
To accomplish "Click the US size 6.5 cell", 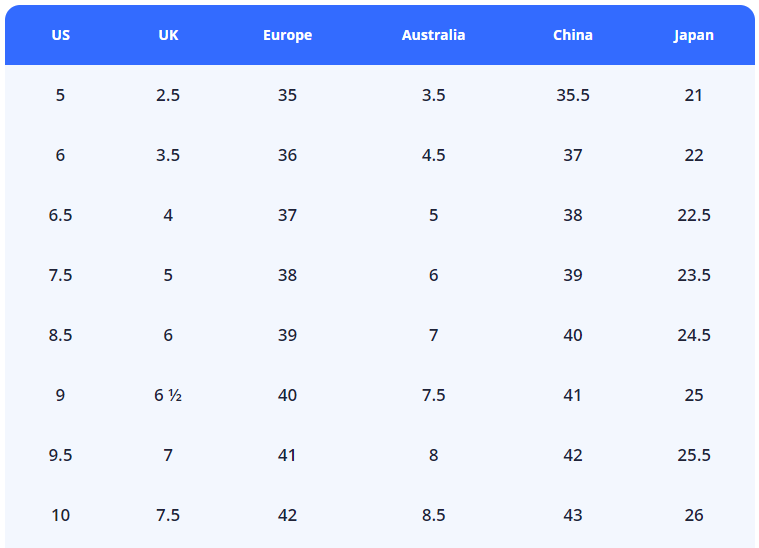I will click(x=61, y=215).
